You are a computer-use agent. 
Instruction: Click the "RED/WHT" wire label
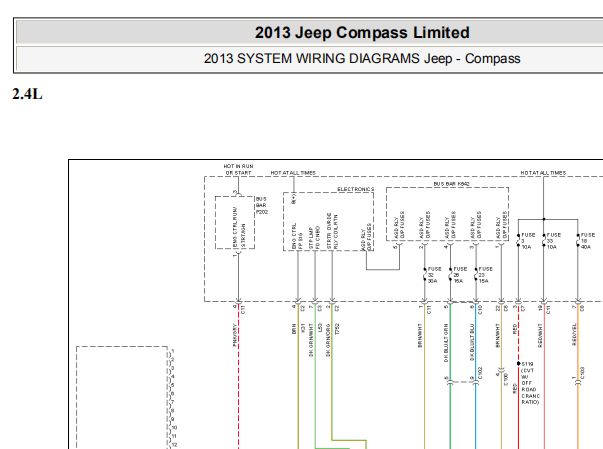coord(540,336)
